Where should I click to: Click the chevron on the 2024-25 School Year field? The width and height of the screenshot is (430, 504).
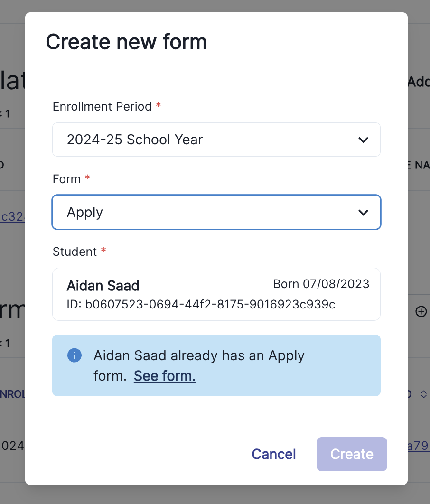[x=364, y=140]
